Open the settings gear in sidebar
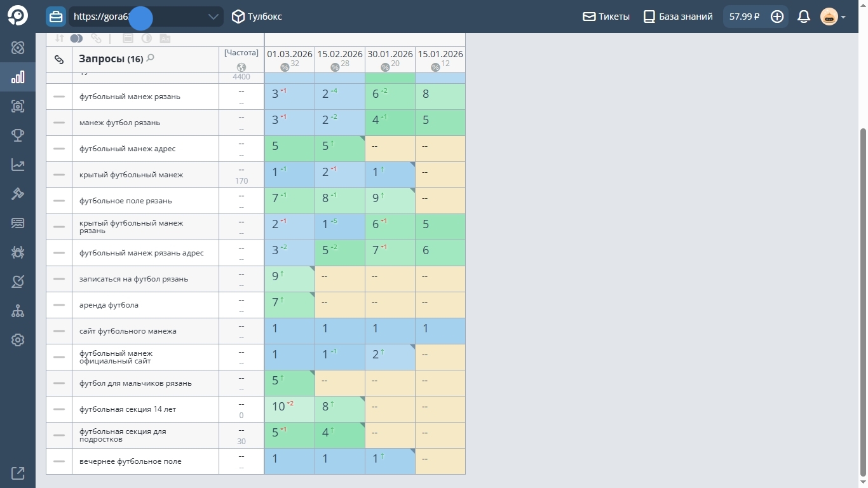This screenshot has width=868, height=488. coord(18,340)
